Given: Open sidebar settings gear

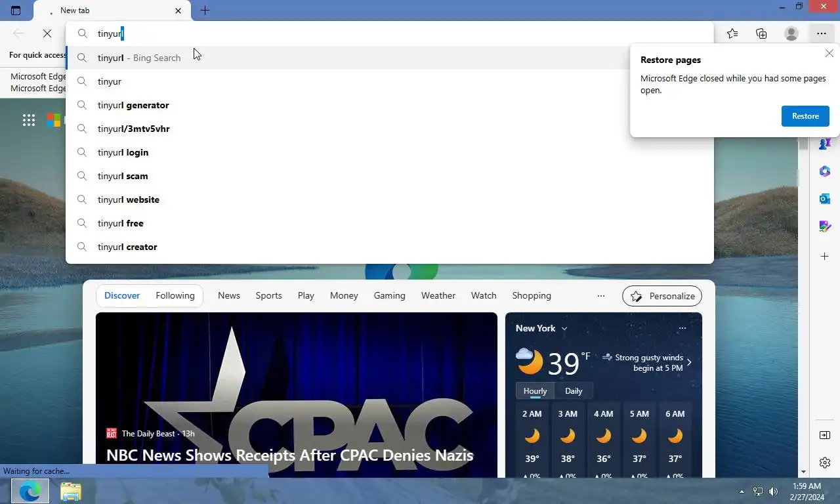Looking at the screenshot, I should 825,463.
